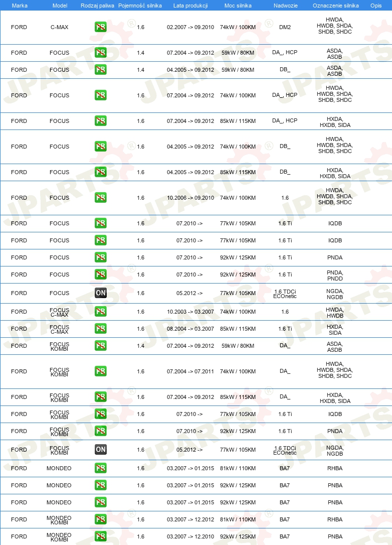The height and width of the screenshot is (545, 392).
Task: Click the ON diesel icon in the Focus 05.2012 row
Action: (100, 293)
